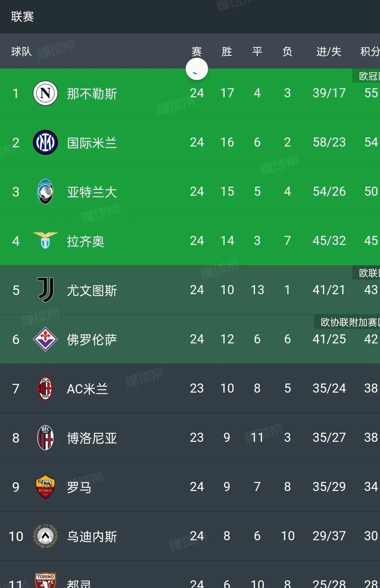The width and height of the screenshot is (380, 588).
Task: Click the Atalanta club crest
Action: click(x=45, y=192)
